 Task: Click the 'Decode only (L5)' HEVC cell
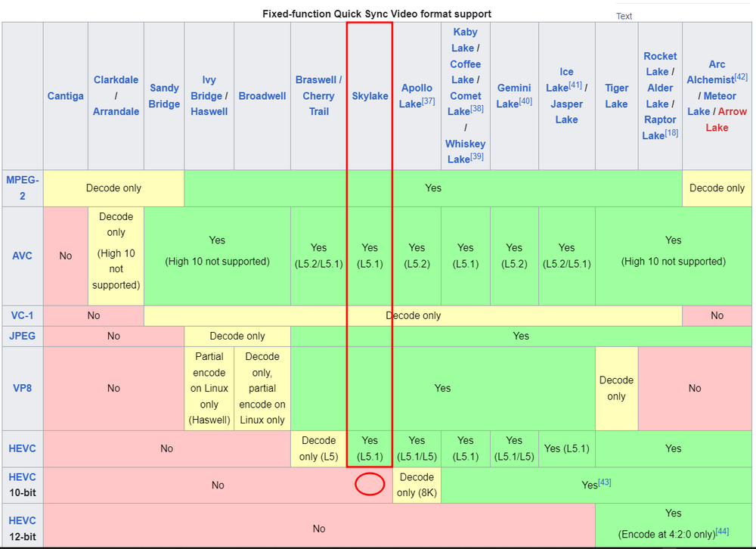tap(319, 448)
